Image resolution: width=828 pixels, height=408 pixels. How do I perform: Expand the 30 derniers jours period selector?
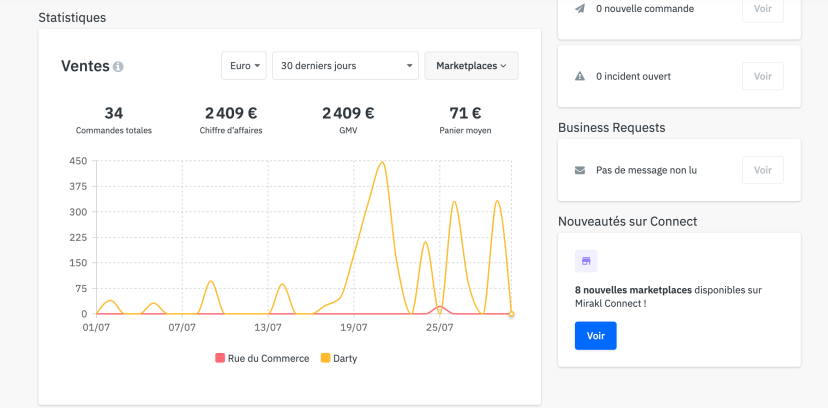pos(345,66)
